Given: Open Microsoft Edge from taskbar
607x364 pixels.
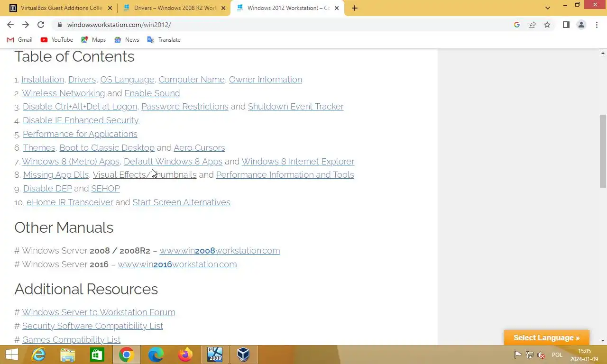Looking at the screenshot, I should point(156,355).
